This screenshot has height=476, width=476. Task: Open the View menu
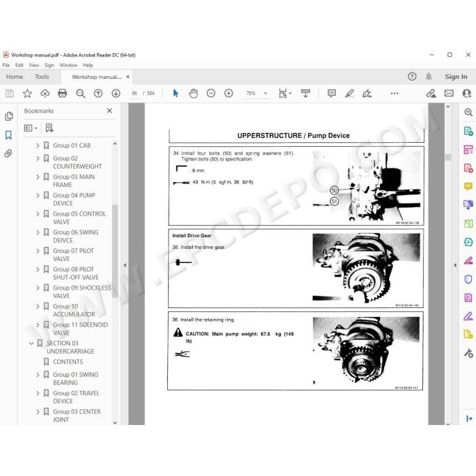pyautogui.click(x=34, y=65)
